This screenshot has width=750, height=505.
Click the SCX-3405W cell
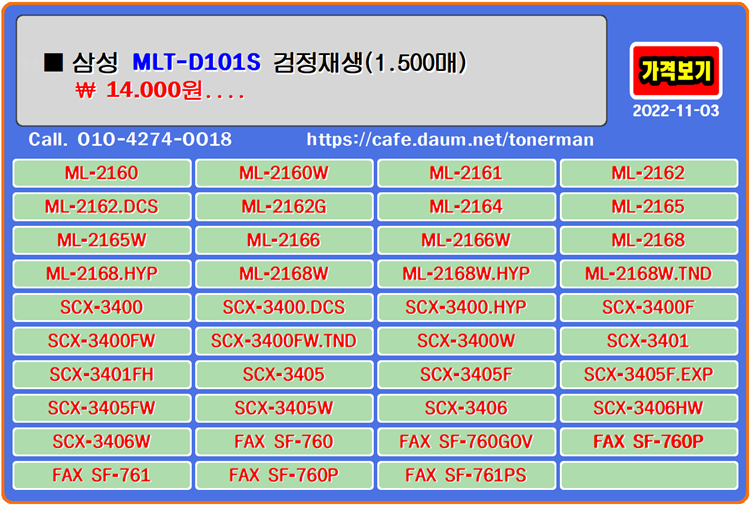(284, 408)
